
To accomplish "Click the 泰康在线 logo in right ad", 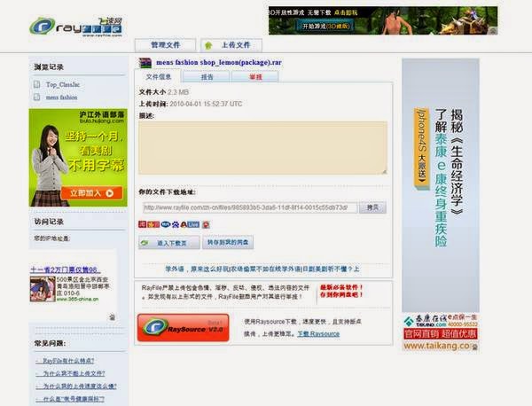I will 426,321.
